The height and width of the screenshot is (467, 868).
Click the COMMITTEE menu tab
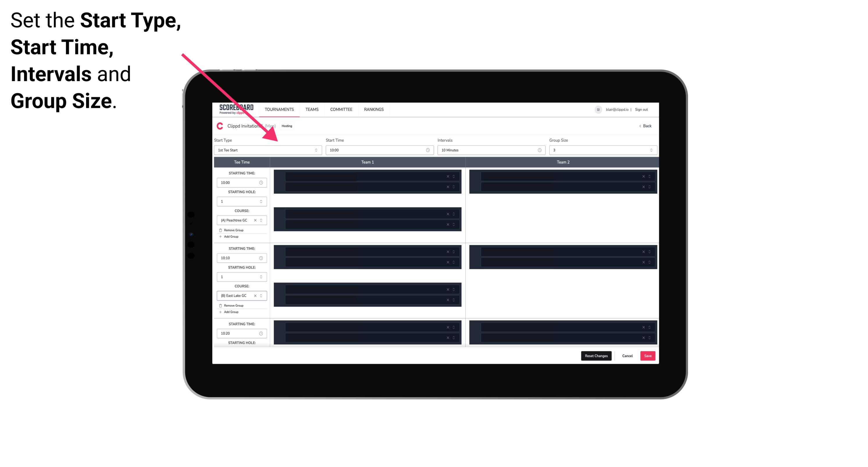click(342, 109)
